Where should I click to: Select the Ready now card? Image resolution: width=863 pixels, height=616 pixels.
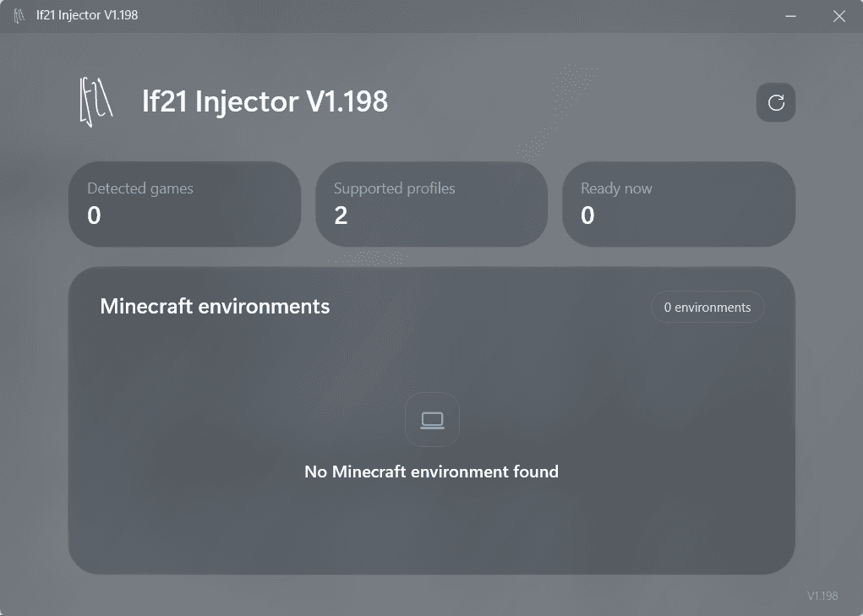point(679,204)
